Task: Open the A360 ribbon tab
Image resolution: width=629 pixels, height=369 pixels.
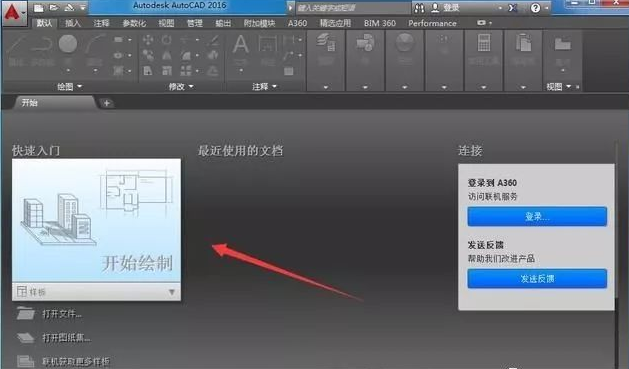Action: click(x=298, y=23)
